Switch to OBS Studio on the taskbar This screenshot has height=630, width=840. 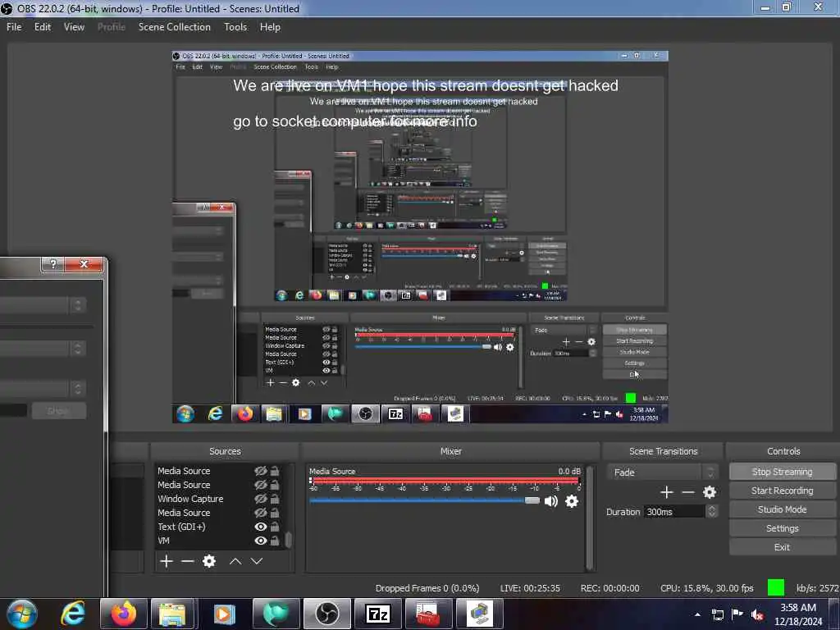point(326,614)
